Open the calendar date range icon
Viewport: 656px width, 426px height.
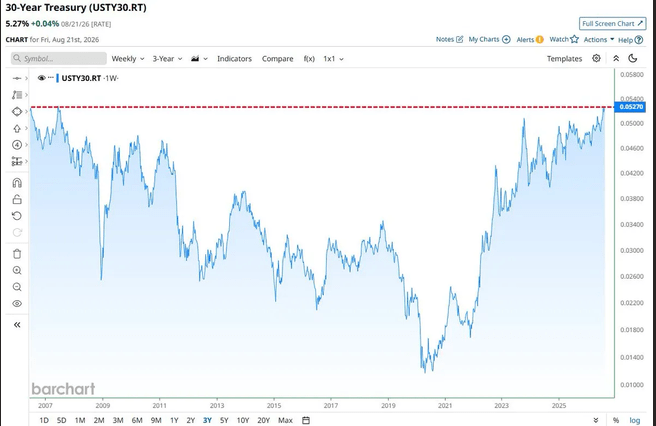pyautogui.click(x=306, y=420)
